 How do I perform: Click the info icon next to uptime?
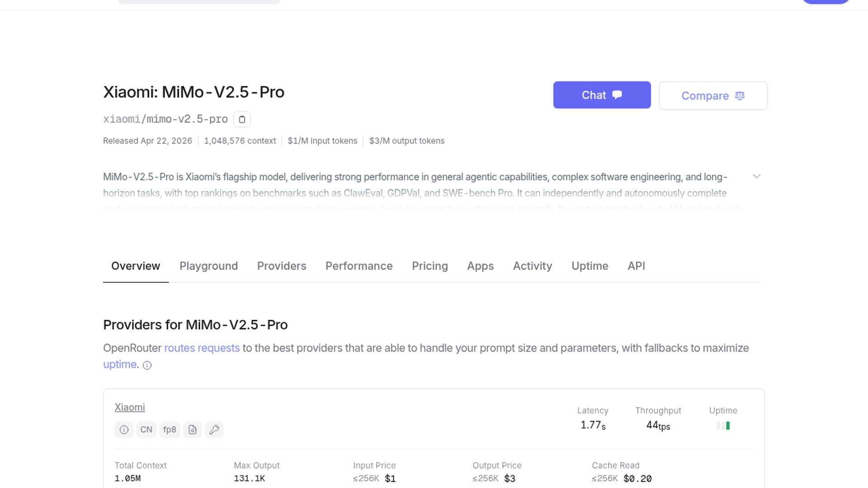click(147, 366)
